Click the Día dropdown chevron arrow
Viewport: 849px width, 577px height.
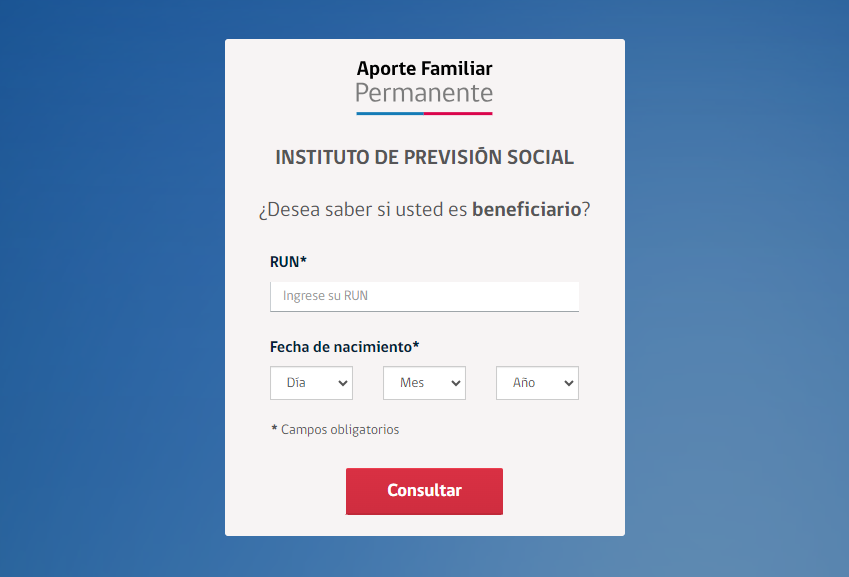coord(344,383)
